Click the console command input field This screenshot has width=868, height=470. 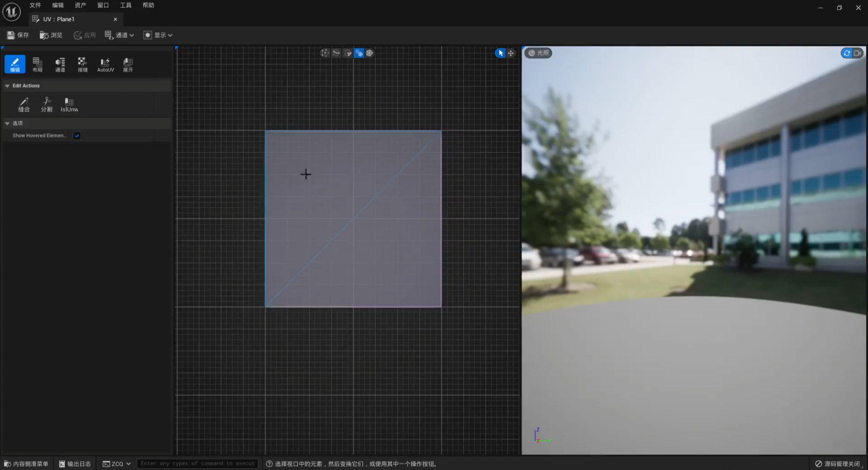(x=198, y=463)
